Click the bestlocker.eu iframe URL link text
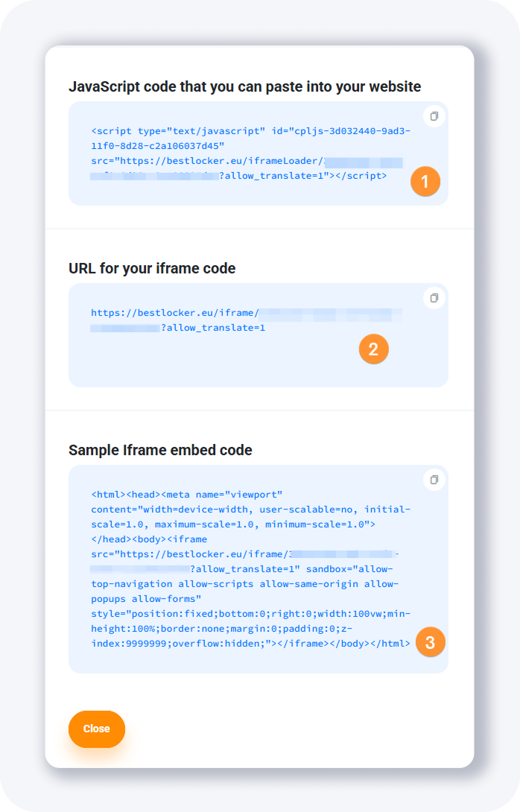Viewport: 520px width, 812px height. (175, 313)
